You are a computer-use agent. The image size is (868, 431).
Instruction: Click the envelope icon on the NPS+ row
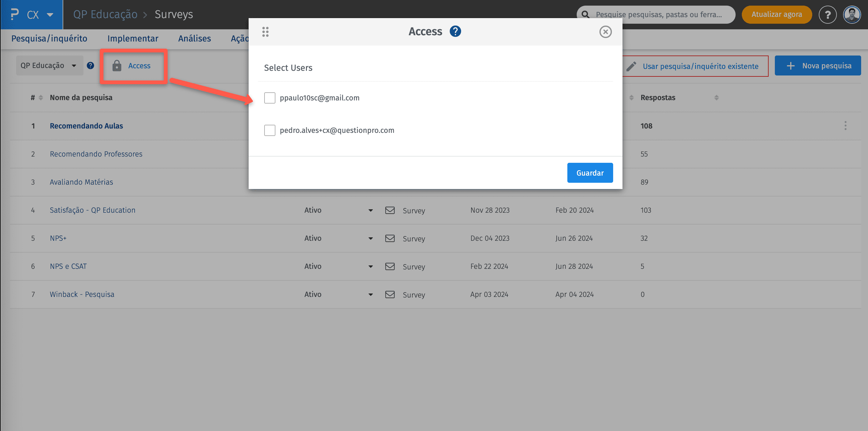pos(390,238)
